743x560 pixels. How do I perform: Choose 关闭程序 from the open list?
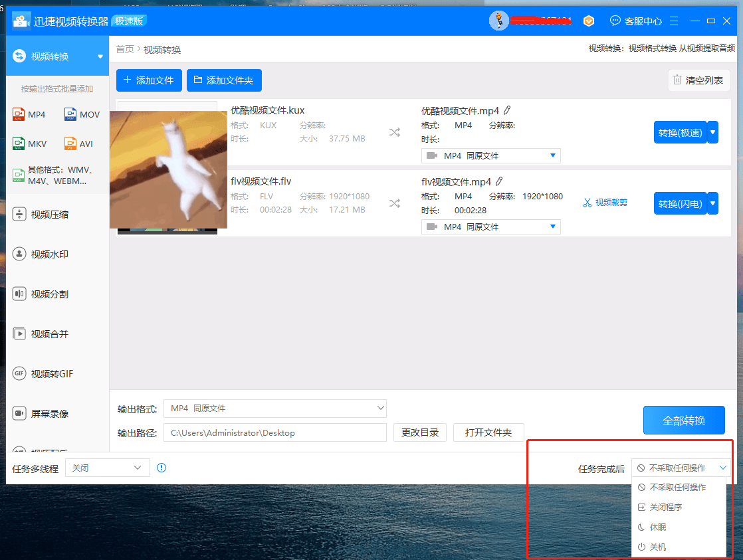(x=665, y=508)
